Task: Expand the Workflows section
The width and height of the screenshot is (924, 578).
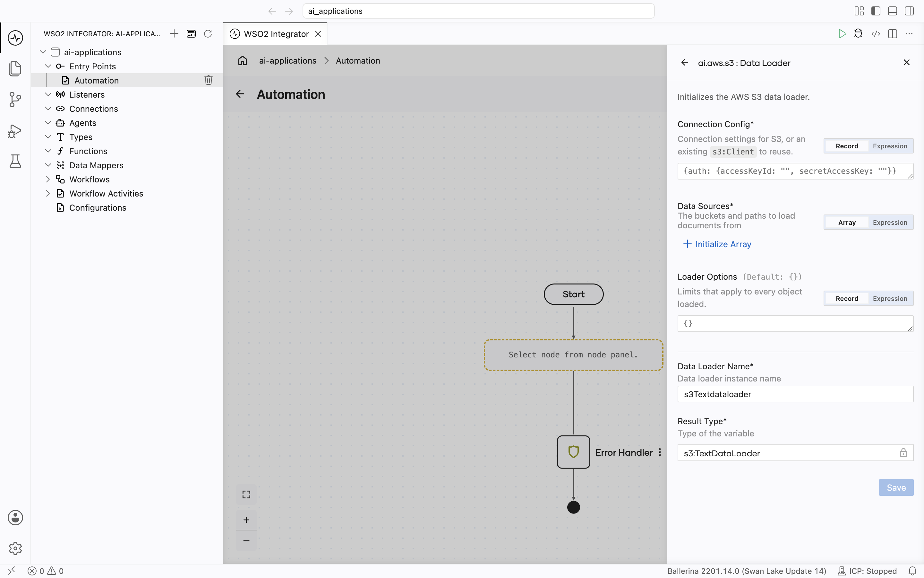Action: pos(48,179)
